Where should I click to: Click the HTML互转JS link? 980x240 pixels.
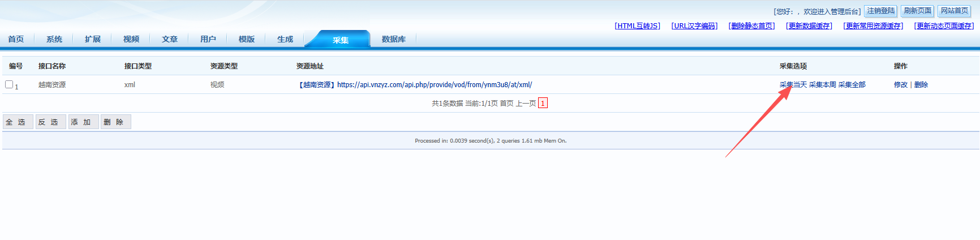637,26
